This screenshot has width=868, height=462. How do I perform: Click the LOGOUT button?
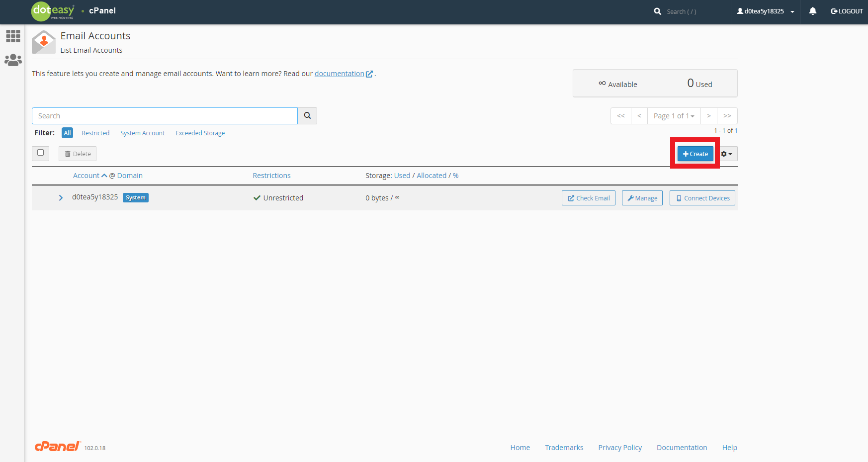tap(847, 11)
